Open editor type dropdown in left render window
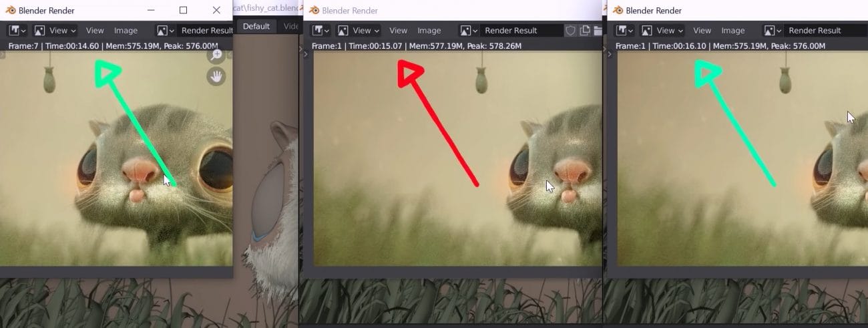 (x=17, y=30)
